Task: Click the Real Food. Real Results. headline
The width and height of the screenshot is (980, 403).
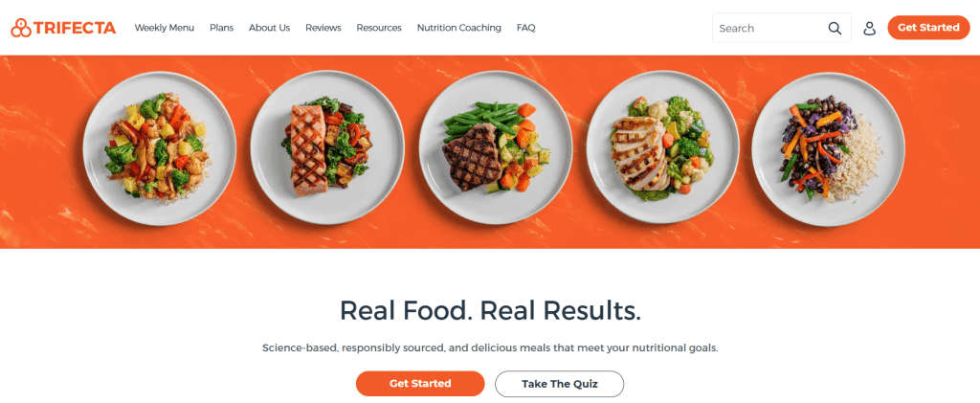Action: pos(490,310)
